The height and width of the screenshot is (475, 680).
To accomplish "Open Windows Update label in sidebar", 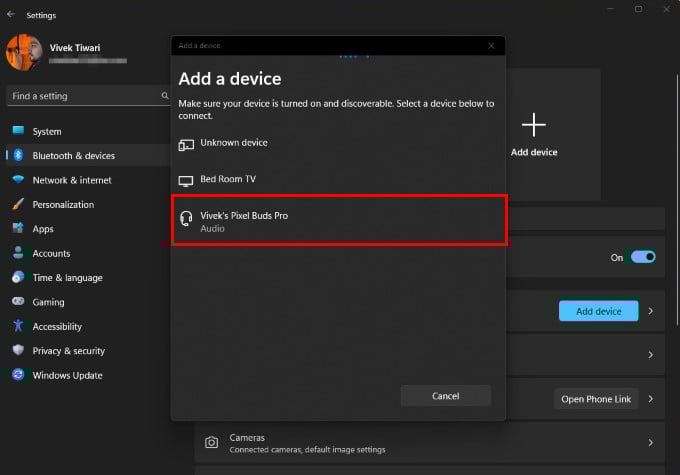I will point(67,375).
